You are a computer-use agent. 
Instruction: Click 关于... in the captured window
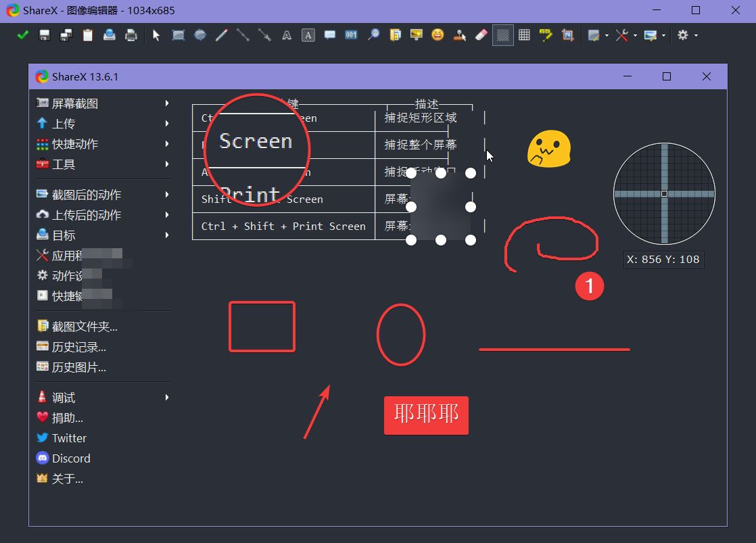(x=67, y=479)
